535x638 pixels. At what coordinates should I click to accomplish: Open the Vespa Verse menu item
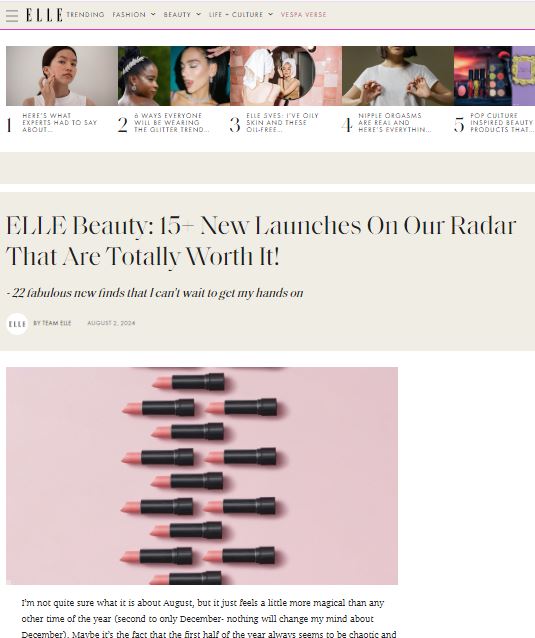coord(304,15)
